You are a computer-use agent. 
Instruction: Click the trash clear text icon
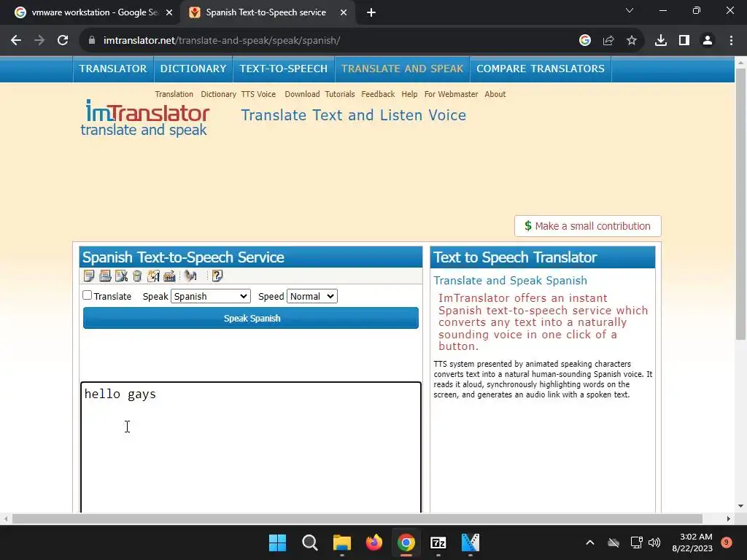point(137,276)
